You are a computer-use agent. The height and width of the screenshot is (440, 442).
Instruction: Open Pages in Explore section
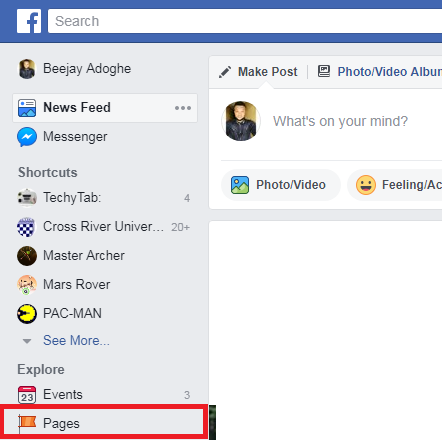coord(61,424)
